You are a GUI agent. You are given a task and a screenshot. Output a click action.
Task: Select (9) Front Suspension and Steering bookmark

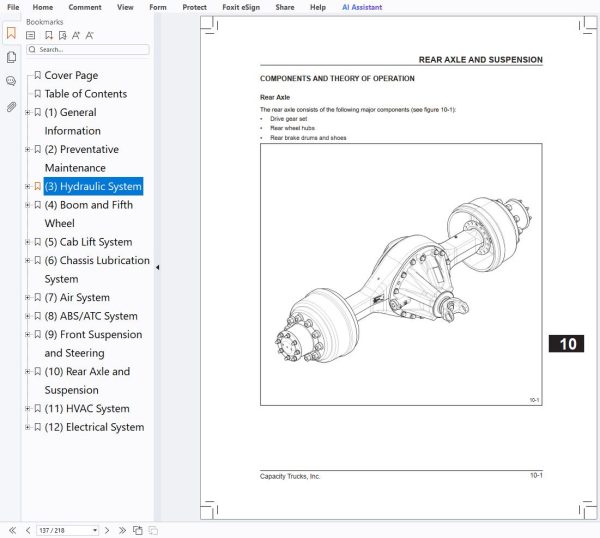point(93,344)
